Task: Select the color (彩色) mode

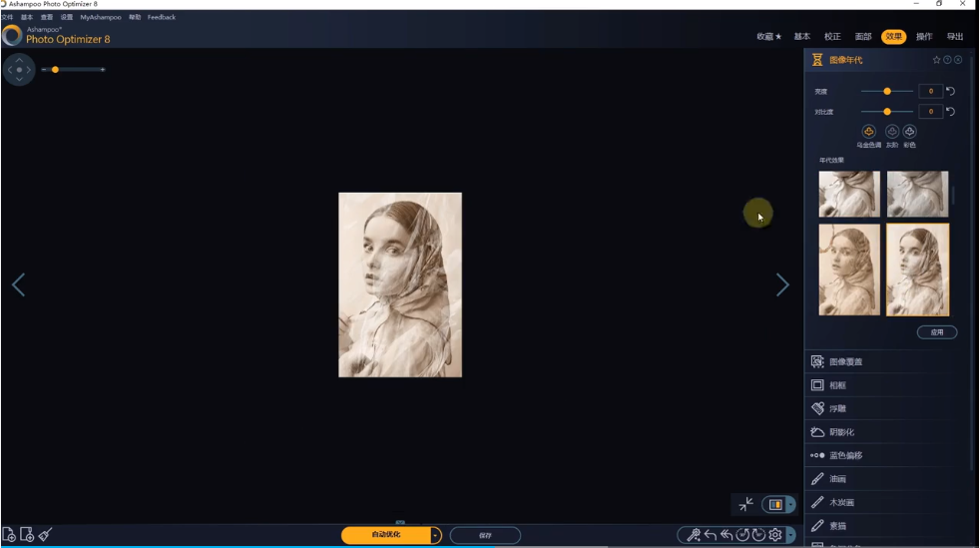Action: [x=909, y=132]
